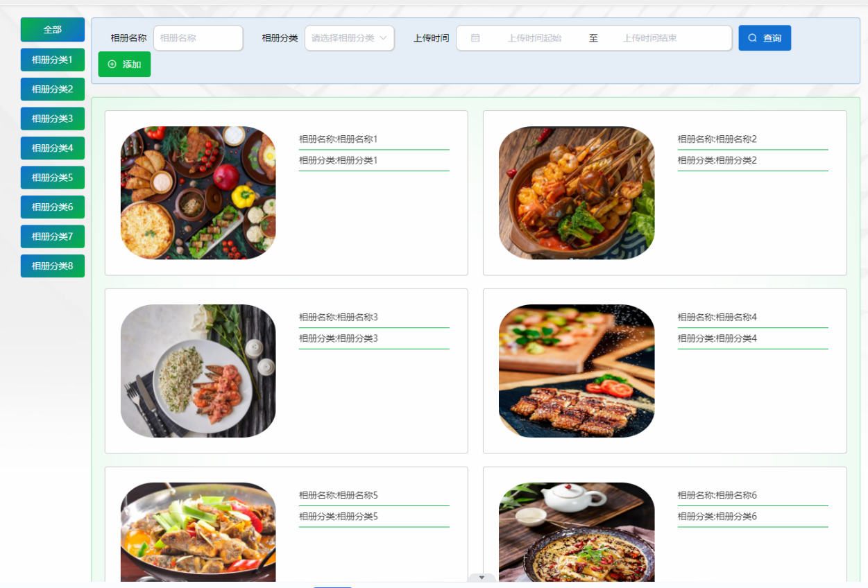The height and width of the screenshot is (588, 868).
Task: Expand the collapse arrow at bottom center
Action: click(482, 578)
